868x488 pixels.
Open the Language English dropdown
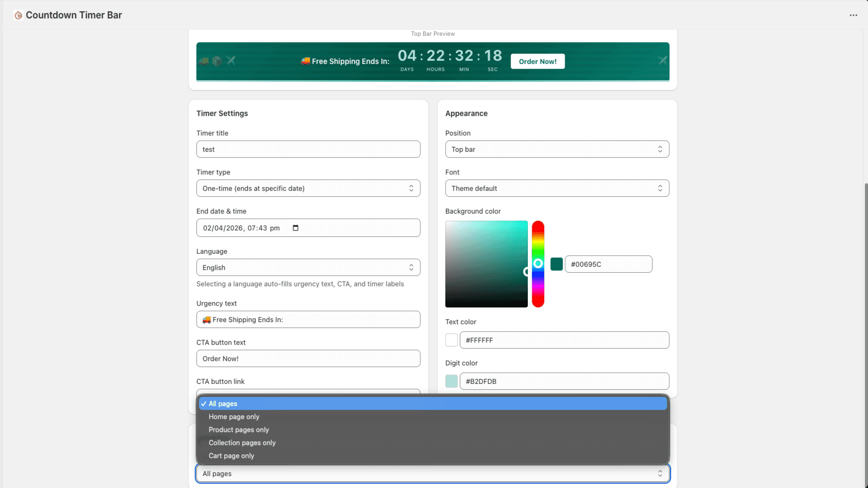coord(308,267)
